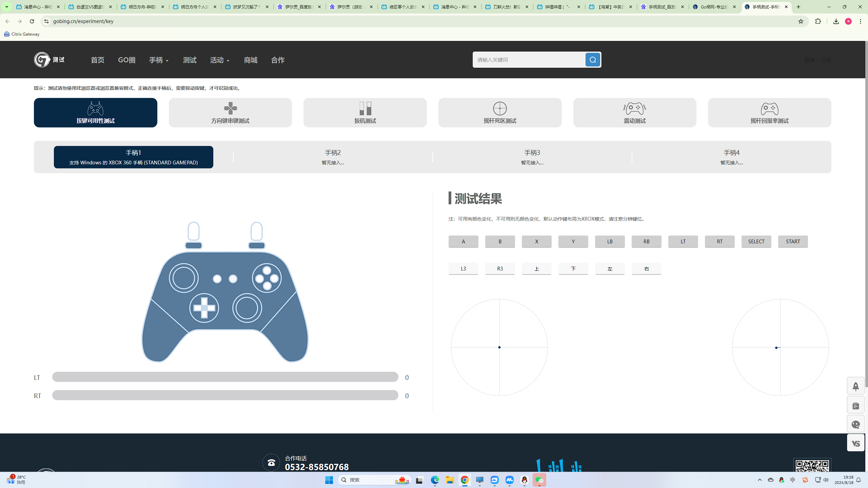This screenshot has width=868, height=488.
Task: Switch to the 手柄2 controller tab
Action: point(333,157)
